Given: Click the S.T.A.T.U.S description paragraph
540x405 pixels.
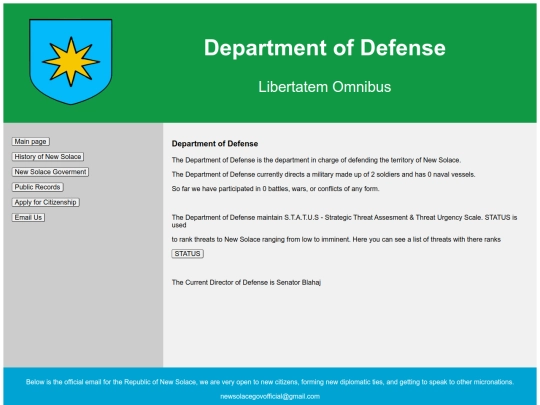Looking at the screenshot, I should 344,221.
